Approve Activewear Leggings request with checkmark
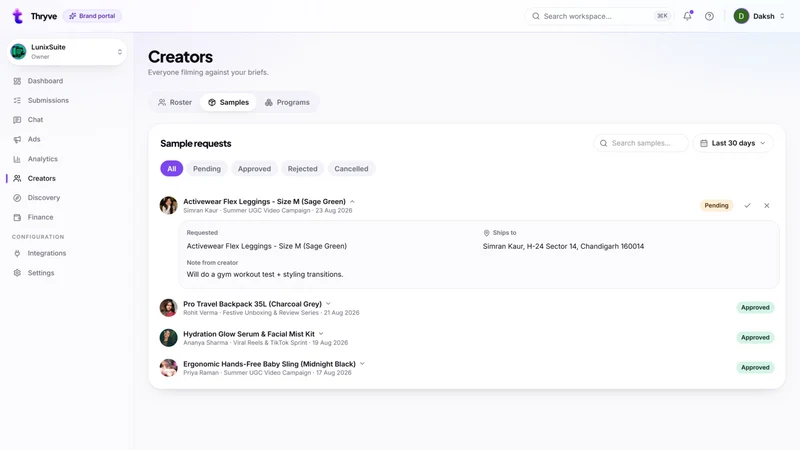Viewport: 800px width, 450px height. [x=747, y=206]
